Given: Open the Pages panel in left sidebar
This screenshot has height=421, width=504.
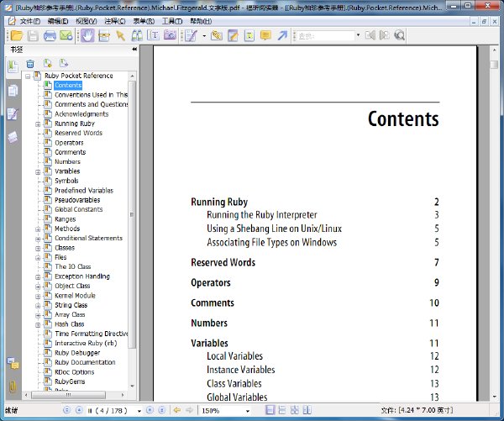Looking at the screenshot, I should [13, 91].
